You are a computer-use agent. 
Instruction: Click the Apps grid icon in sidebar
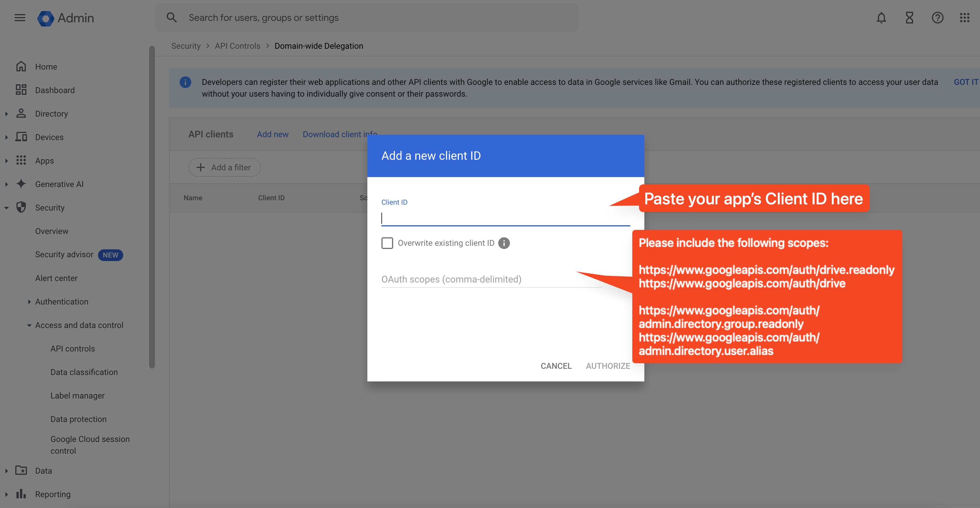(x=21, y=161)
